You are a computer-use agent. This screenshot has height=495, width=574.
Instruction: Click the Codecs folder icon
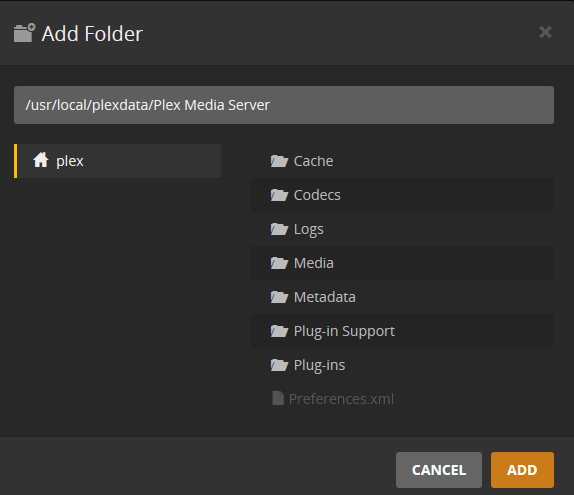[279, 195]
